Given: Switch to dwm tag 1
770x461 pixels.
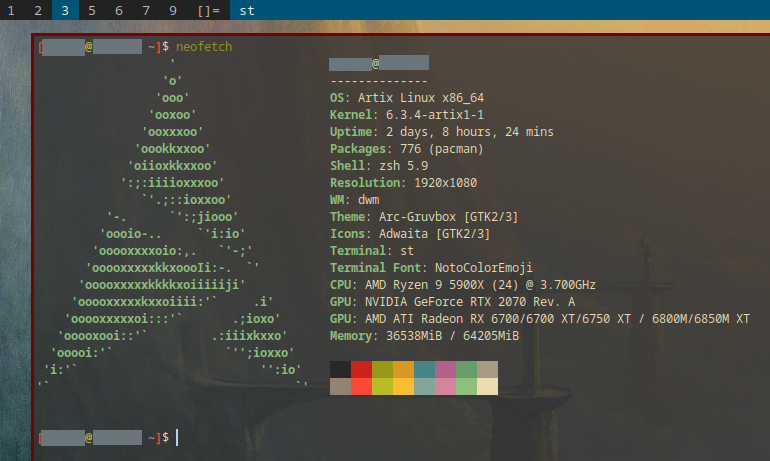Looking at the screenshot, I should (x=11, y=10).
